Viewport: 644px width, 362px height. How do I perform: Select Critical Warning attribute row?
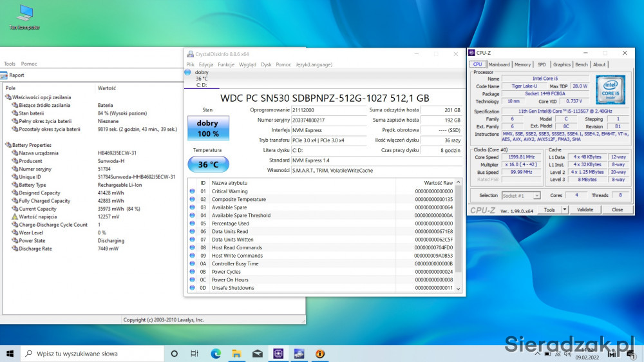coord(321,191)
